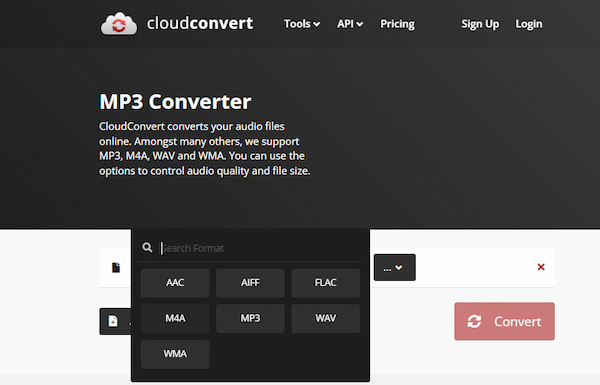Screen dimensions: 600x385
Task: Click the file icon in the file row
Action: click(x=116, y=268)
